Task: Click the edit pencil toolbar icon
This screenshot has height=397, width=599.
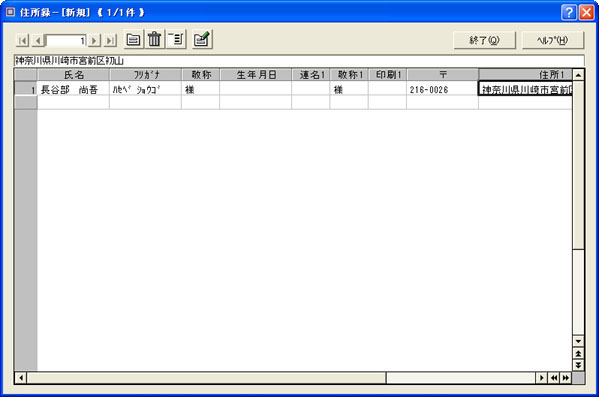Action: 202,39
